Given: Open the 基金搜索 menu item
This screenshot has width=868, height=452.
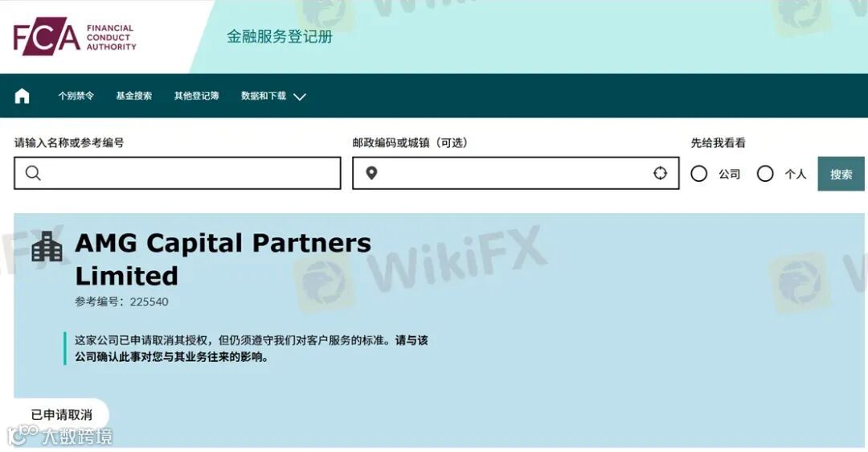Looking at the screenshot, I should point(134,96).
